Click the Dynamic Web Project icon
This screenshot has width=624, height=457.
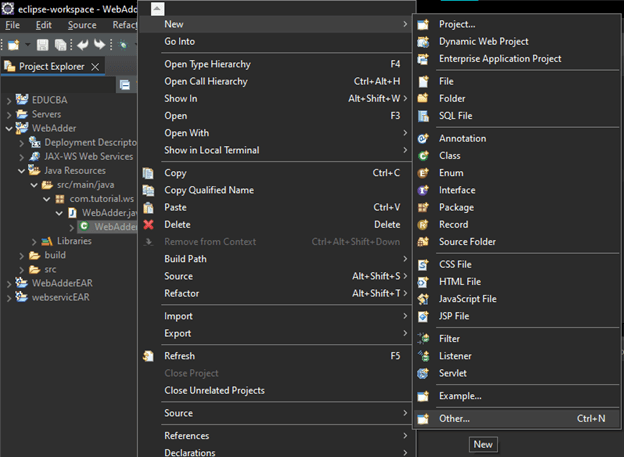423,41
